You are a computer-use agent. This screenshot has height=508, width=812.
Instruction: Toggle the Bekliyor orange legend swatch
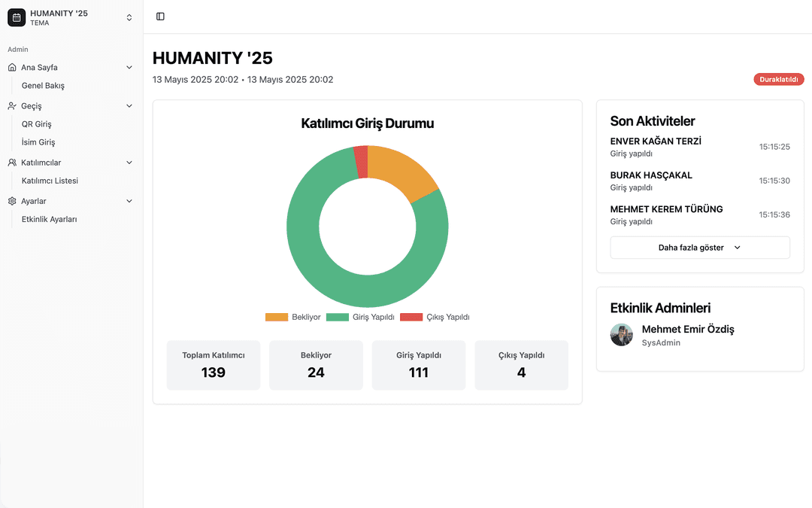click(277, 318)
